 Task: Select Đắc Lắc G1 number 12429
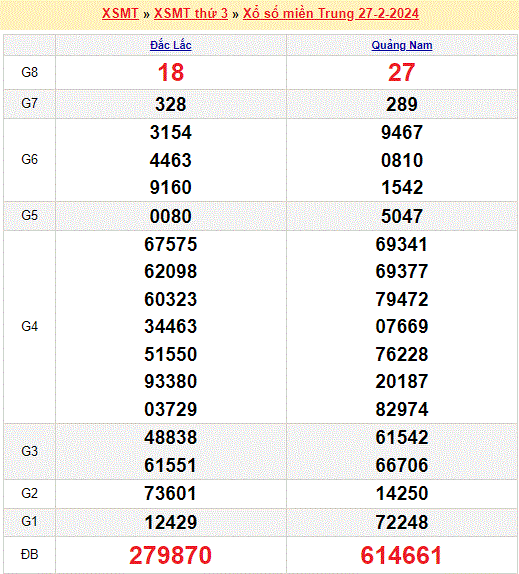(171, 522)
